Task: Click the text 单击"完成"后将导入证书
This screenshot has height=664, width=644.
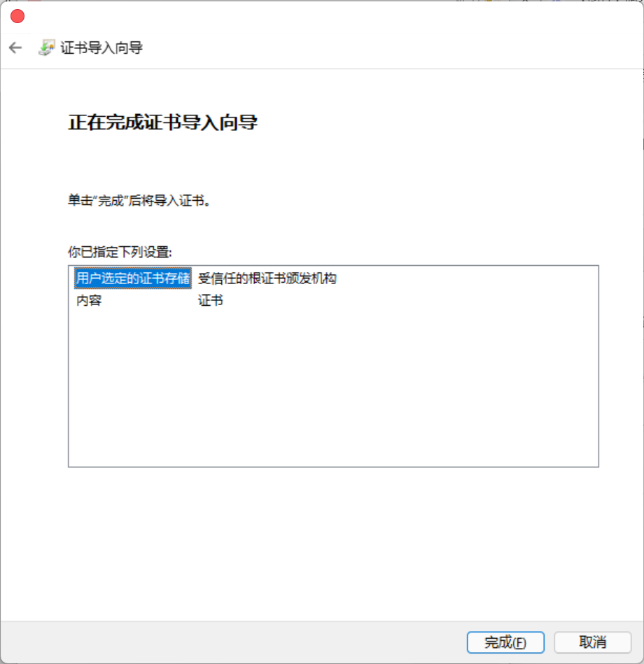Action: click(139, 200)
